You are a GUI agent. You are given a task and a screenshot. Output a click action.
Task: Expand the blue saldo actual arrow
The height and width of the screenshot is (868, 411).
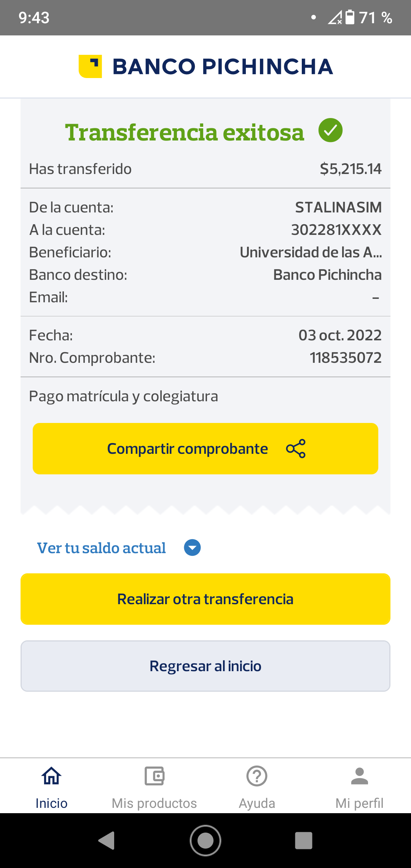coord(192,548)
